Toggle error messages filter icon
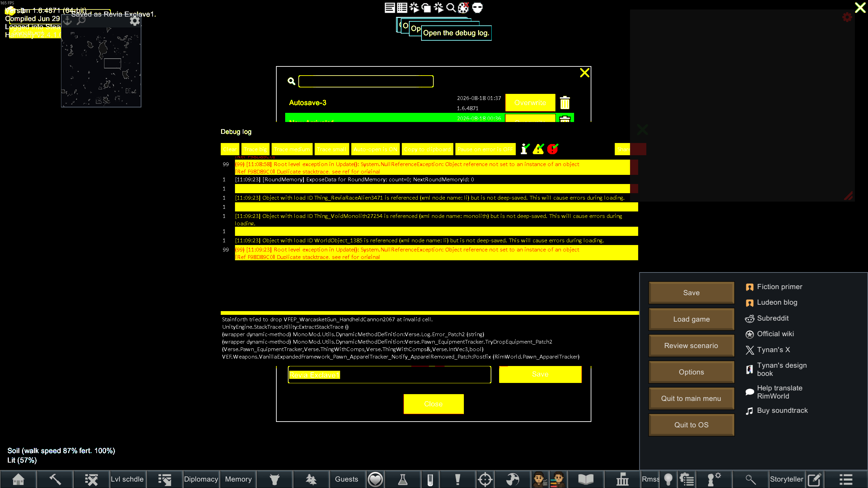The height and width of the screenshot is (488, 868). point(553,149)
